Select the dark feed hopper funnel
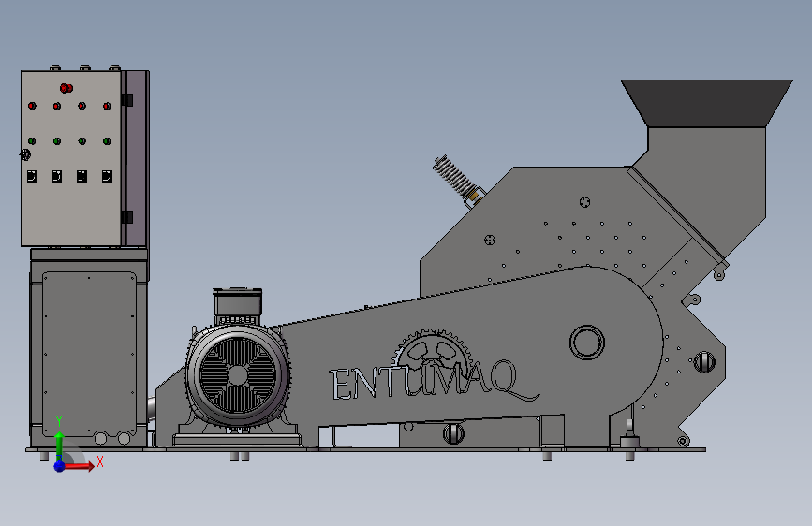 tap(706, 103)
